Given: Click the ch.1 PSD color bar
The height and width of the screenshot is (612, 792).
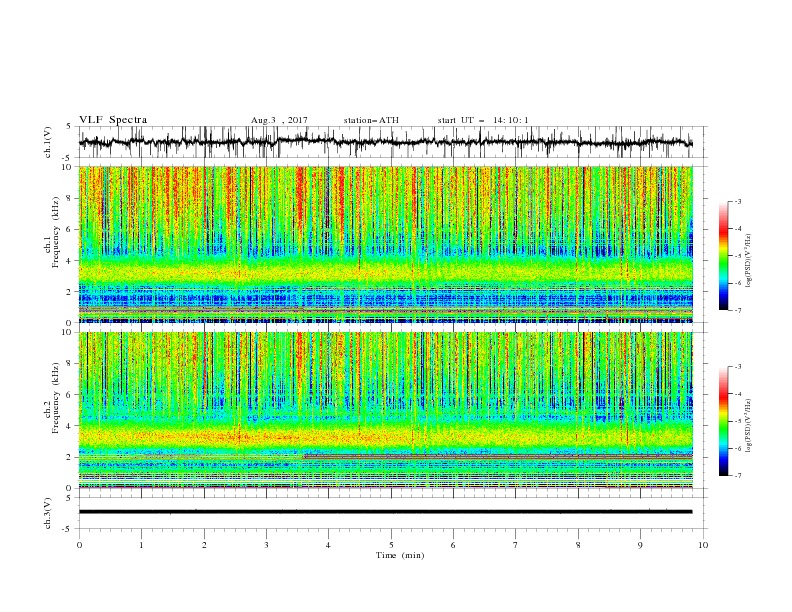Looking at the screenshot, I should [x=723, y=256].
